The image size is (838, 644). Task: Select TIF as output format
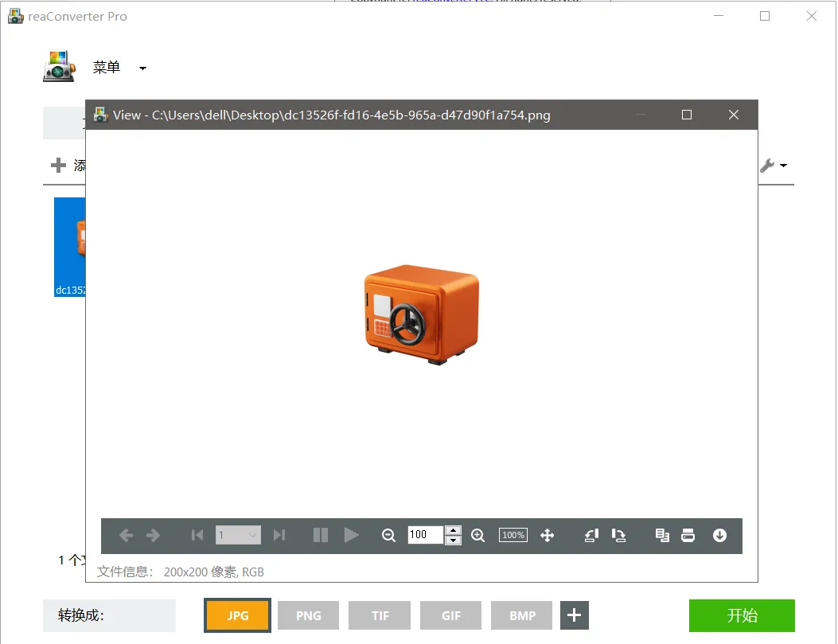(380, 615)
